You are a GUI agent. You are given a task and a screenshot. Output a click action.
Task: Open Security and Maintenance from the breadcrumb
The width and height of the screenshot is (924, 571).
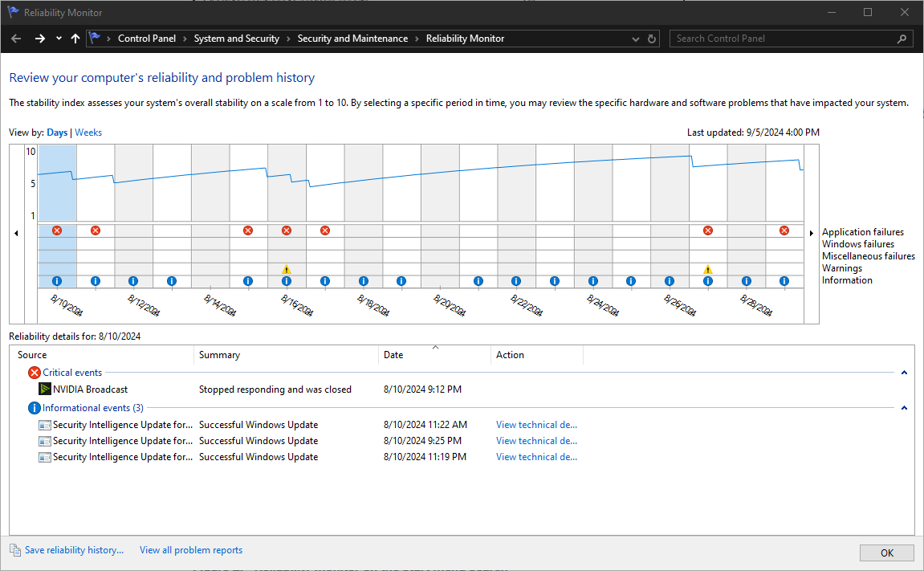point(352,38)
